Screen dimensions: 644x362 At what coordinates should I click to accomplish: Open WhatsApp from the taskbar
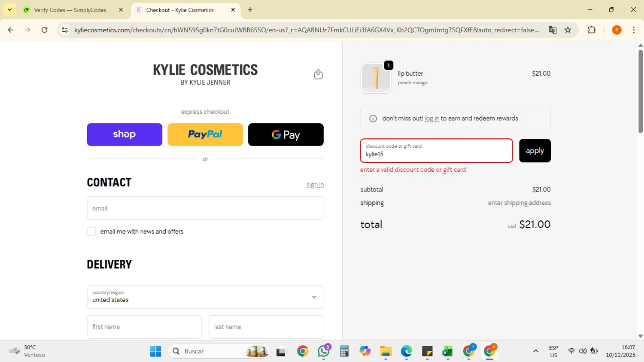coord(324,351)
